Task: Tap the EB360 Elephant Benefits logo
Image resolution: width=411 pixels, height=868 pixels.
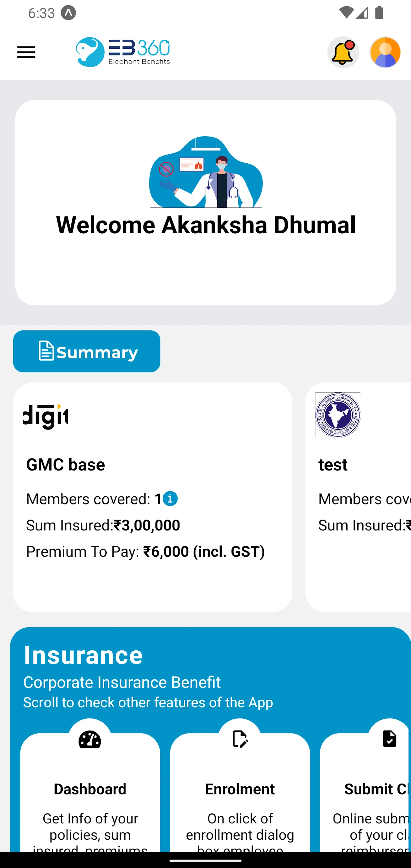Action: coord(123,52)
